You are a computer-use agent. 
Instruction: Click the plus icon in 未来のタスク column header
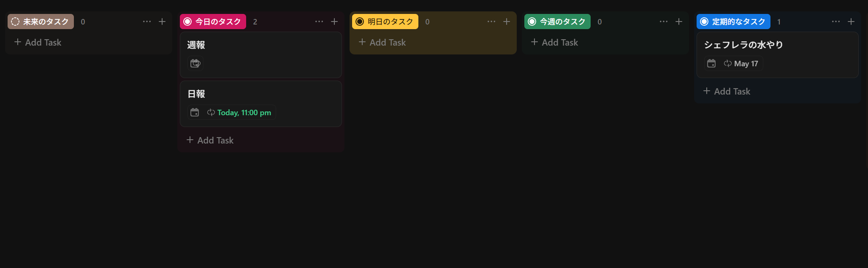162,22
